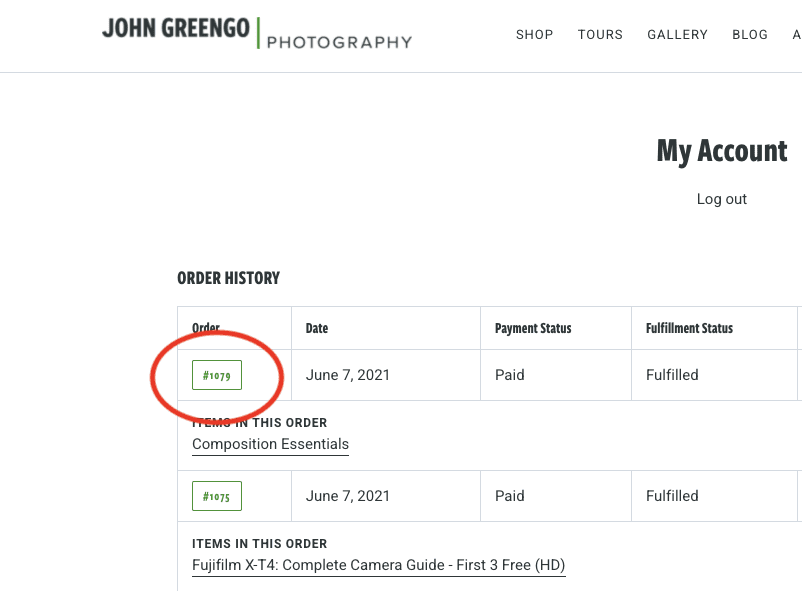Select the Date column header
This screenshot has width=802, height=591.
click(x=317, y=329)
